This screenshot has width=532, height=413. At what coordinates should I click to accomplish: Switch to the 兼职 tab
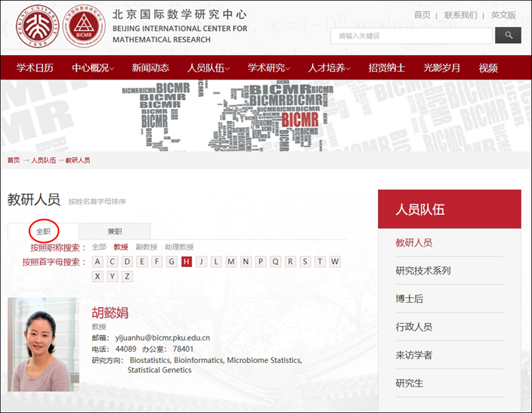115,231
